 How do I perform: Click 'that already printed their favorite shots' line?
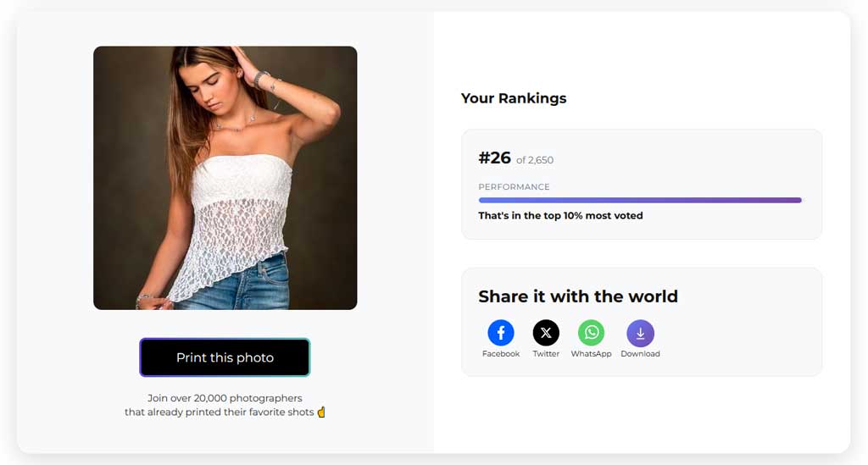pyautogui.click(x=219, y=412)
